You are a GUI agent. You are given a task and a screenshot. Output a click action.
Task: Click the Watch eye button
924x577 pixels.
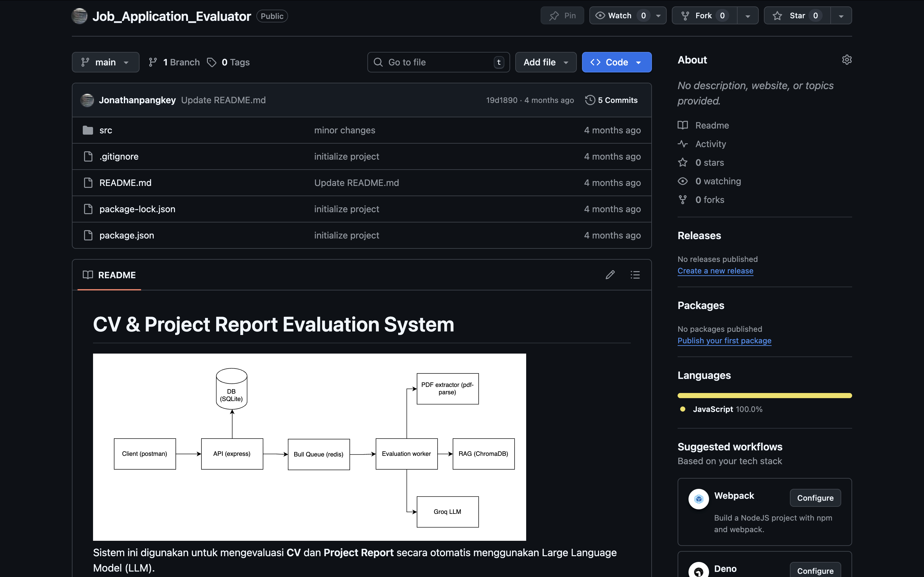(614, 16)
